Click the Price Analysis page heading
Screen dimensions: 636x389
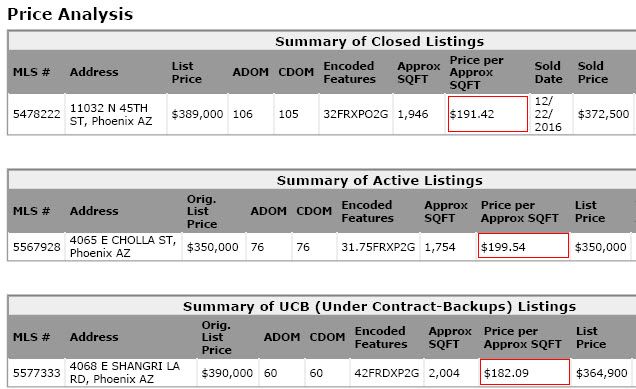tap(70, 14)
